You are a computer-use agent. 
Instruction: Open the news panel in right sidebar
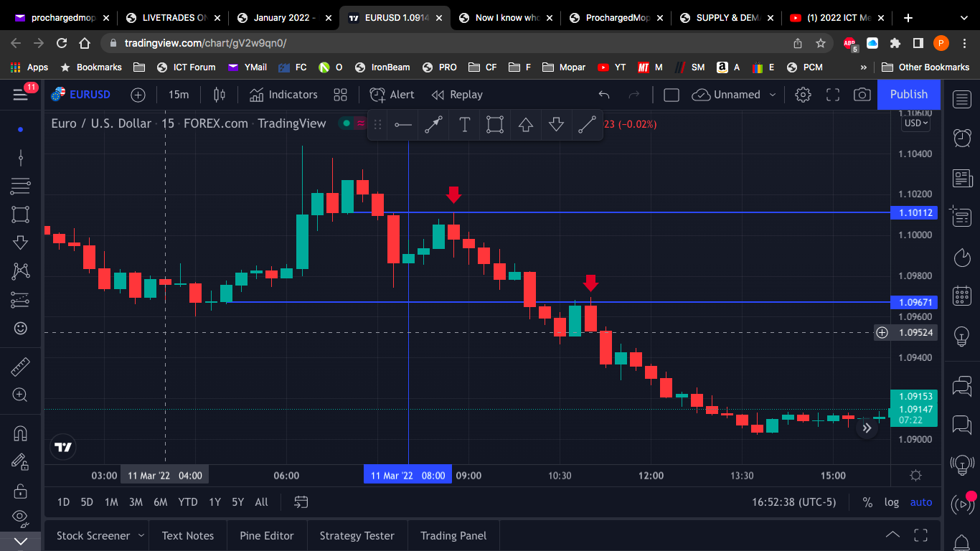pos(962,178)
